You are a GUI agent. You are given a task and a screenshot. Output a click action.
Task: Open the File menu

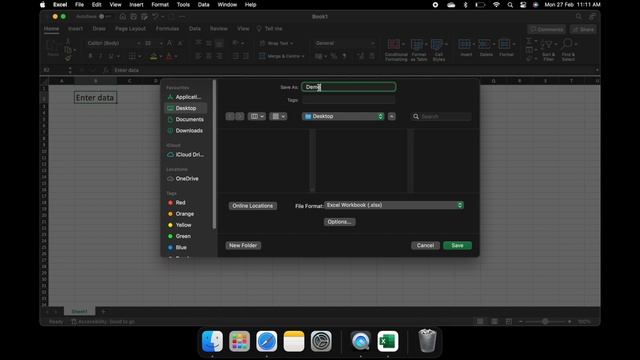(79, 5)
